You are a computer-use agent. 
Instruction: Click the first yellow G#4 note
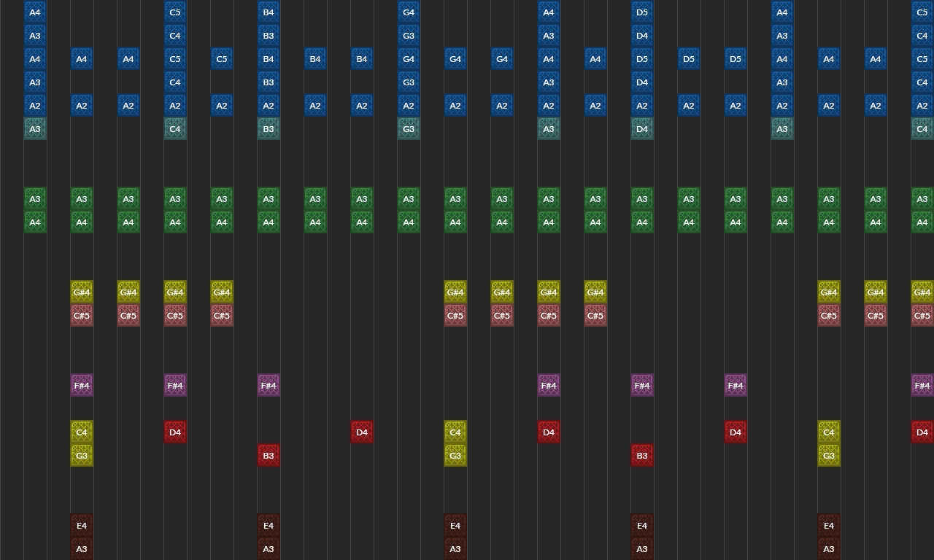pyautogui.click(x=82, y=292)
